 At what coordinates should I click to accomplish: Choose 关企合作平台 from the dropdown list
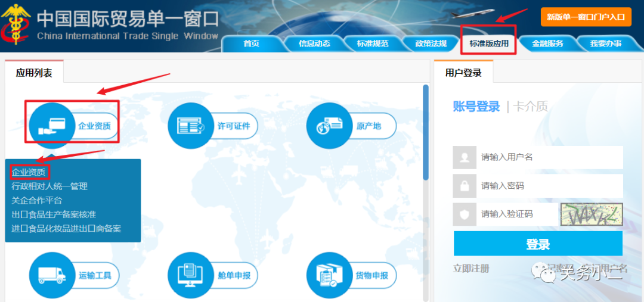click(37, 200)
